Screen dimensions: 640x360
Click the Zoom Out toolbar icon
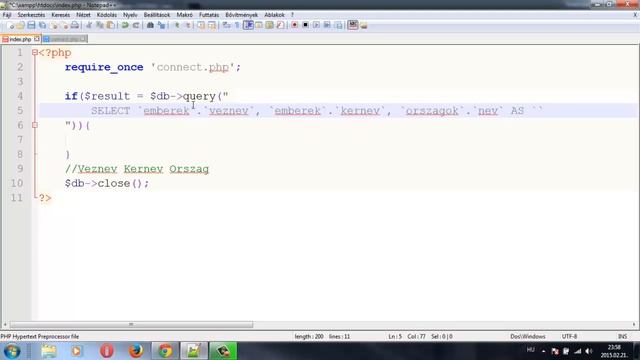tap(189, 25)
